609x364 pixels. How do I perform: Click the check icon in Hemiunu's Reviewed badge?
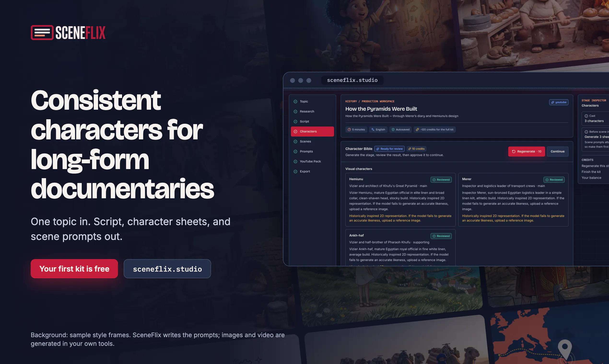pyautogui.click(x=434, y=180)
